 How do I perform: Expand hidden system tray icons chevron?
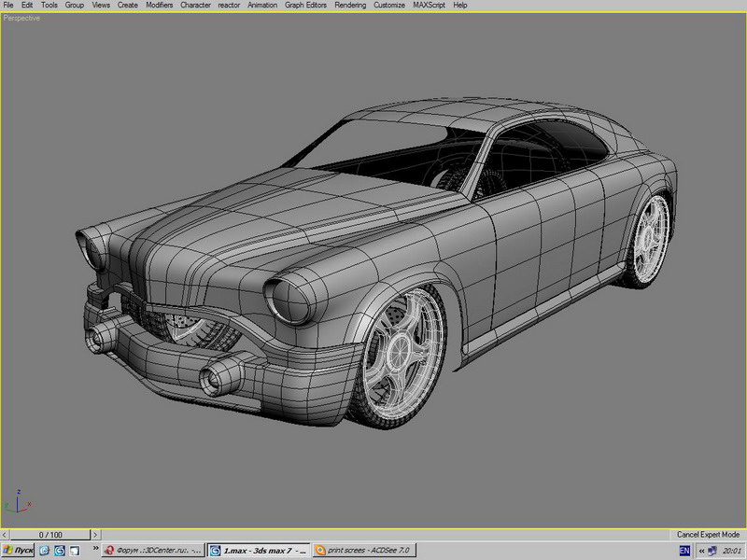[701, 551]
